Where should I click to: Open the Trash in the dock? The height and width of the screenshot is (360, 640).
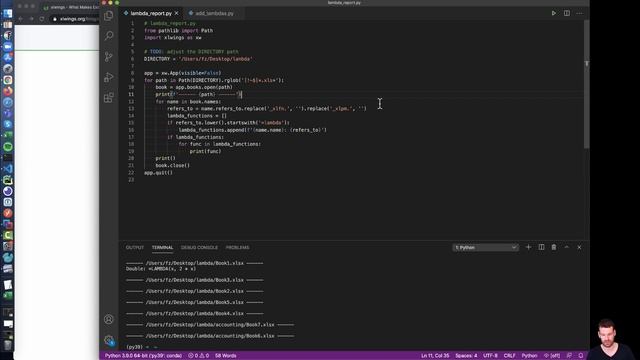tap(8, 345)
